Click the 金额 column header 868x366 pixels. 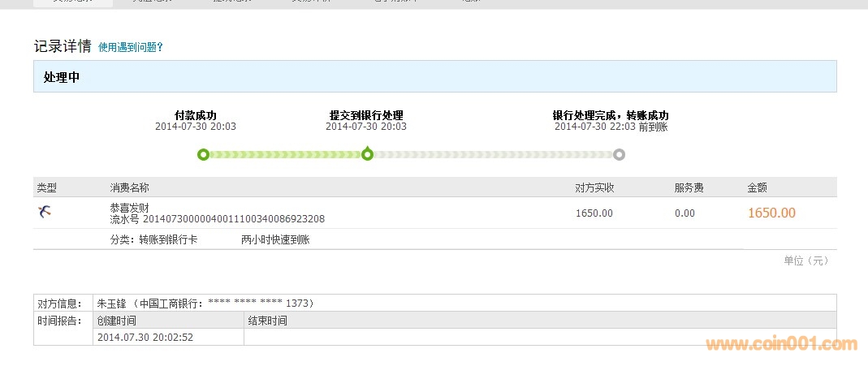pos(757,187)
